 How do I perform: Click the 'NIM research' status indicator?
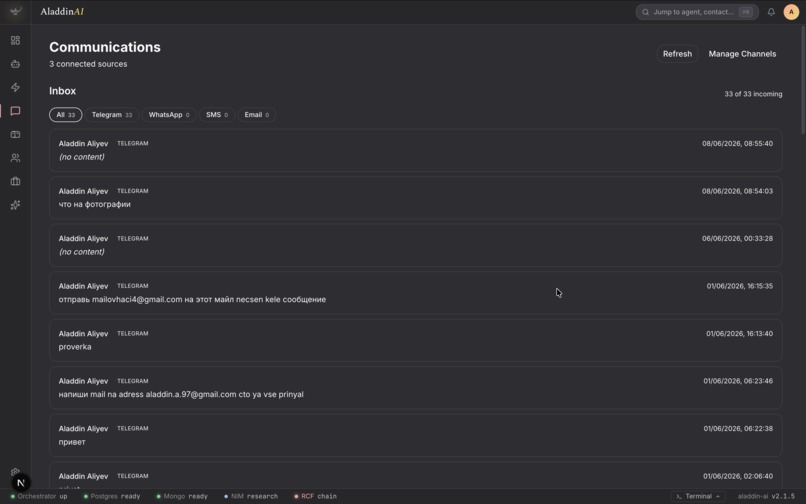(x=251, y=496)
